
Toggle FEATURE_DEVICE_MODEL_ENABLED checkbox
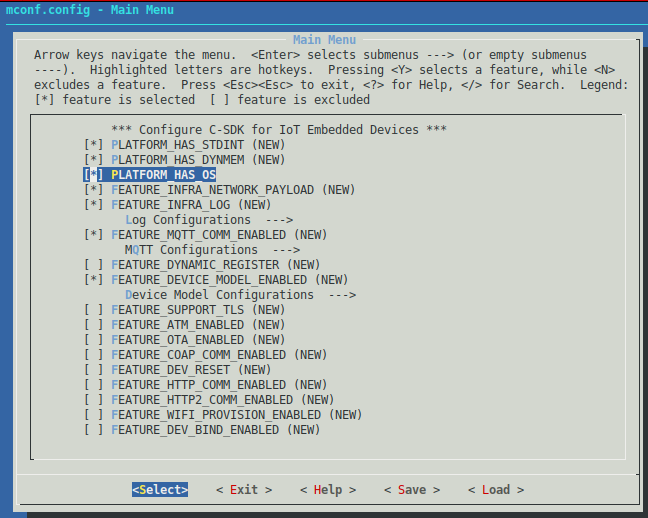93,280
